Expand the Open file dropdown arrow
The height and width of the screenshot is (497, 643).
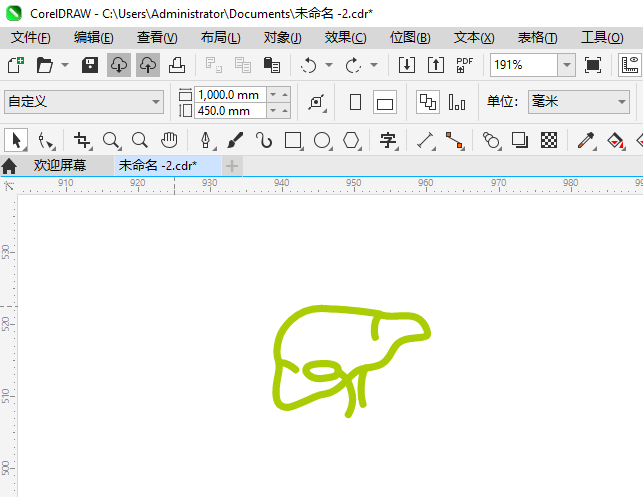[65, 65]
